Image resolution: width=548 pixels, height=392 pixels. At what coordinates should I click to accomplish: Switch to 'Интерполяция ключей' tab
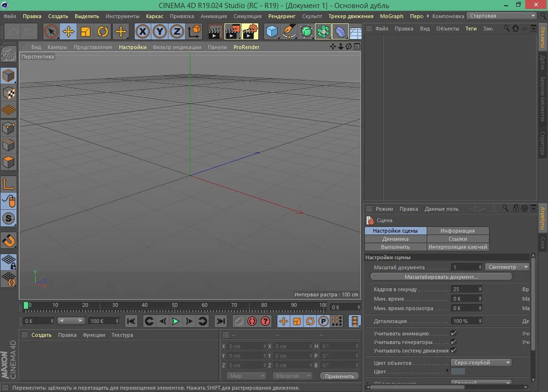coord(458,247)
